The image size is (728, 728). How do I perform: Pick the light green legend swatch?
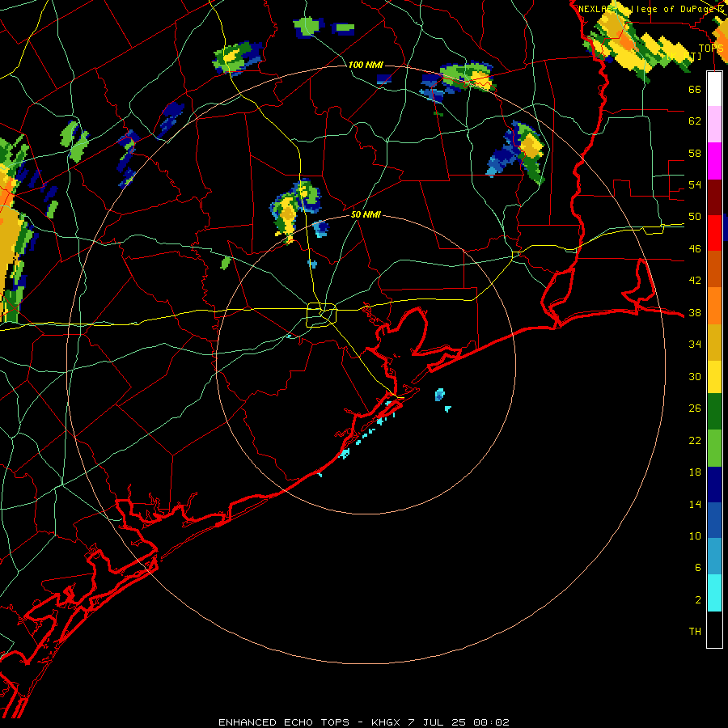pos(714,448)
